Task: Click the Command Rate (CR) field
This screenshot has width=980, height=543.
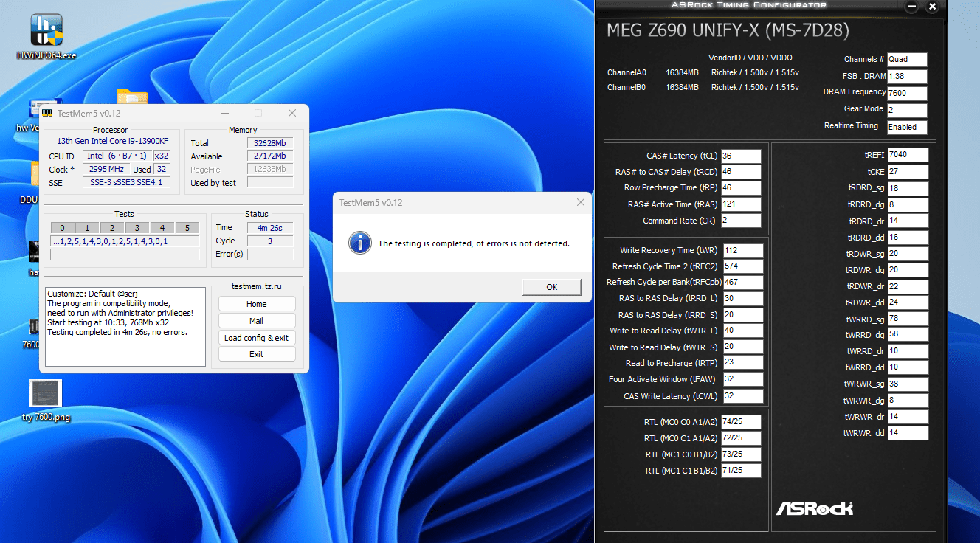Action: [x=741, y=221]
